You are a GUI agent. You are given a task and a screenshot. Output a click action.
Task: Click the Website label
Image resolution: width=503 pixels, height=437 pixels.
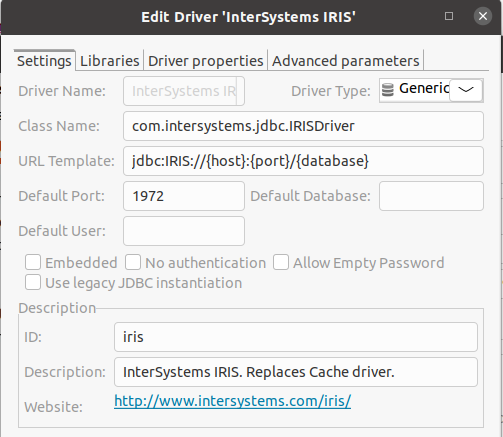53,407
